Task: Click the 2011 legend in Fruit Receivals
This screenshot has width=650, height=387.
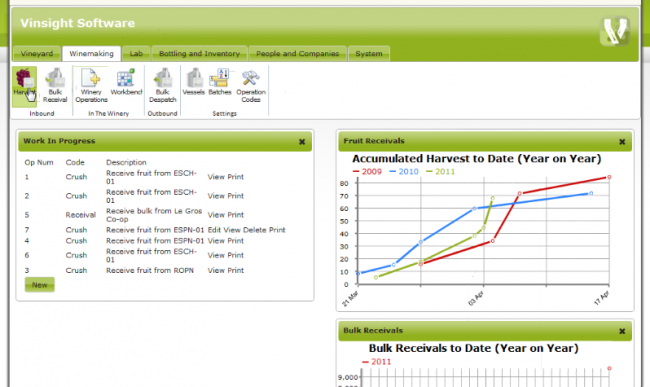Action: tap(441, 172)
